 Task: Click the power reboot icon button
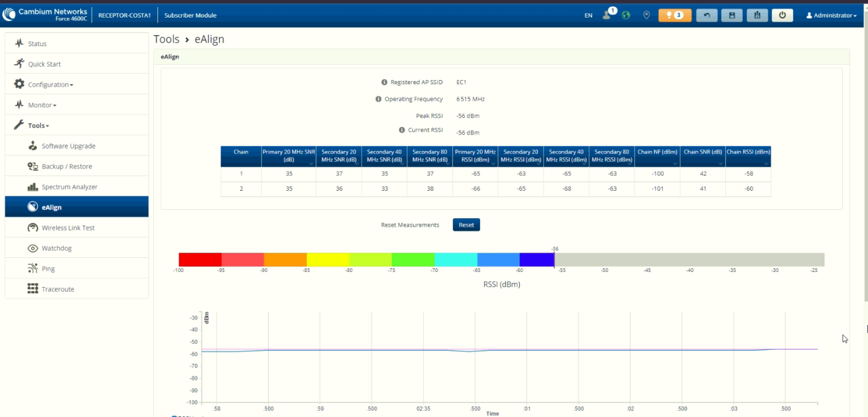(x=782, y=15)
